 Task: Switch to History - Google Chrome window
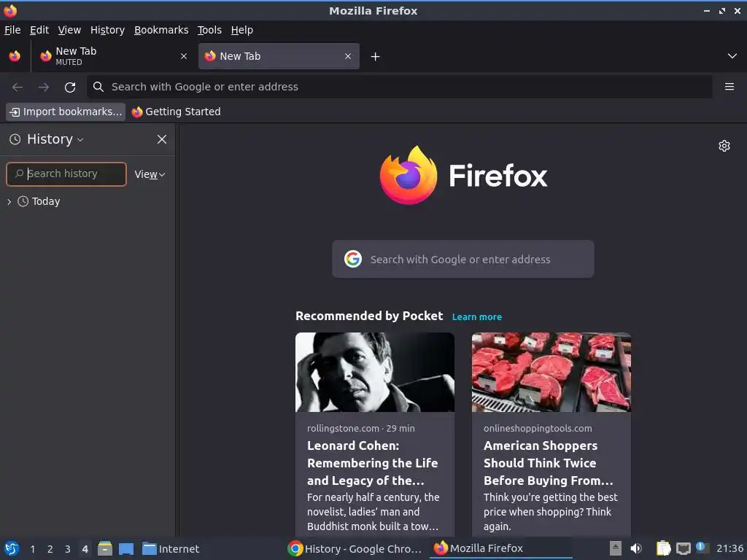pos(355,548)
